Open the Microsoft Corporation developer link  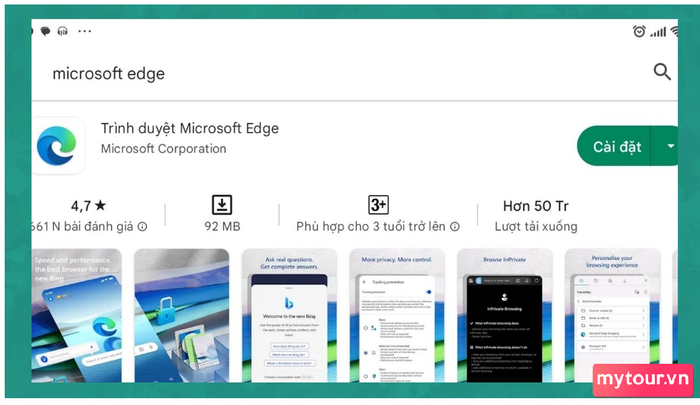[x=163, y=149]
